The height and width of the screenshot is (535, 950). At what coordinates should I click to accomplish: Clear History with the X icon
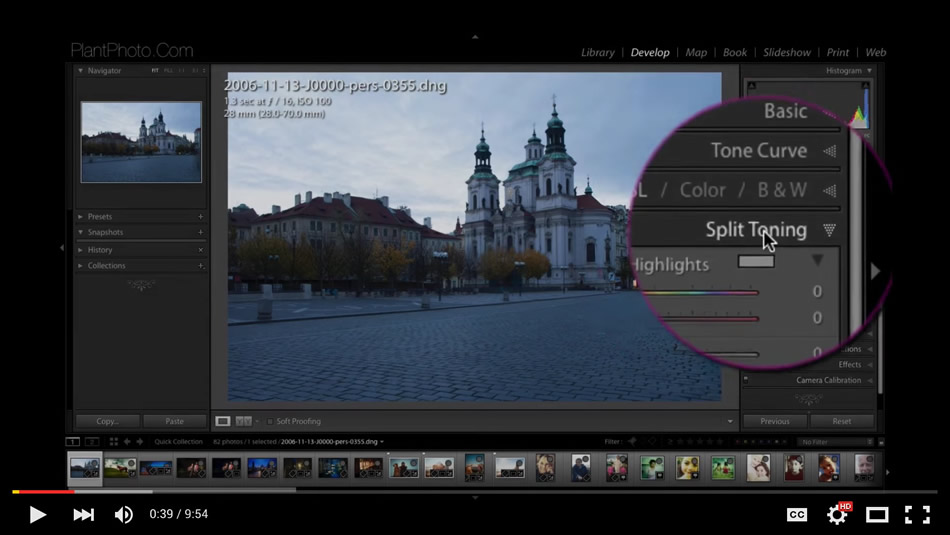click(x=201, y=250)
